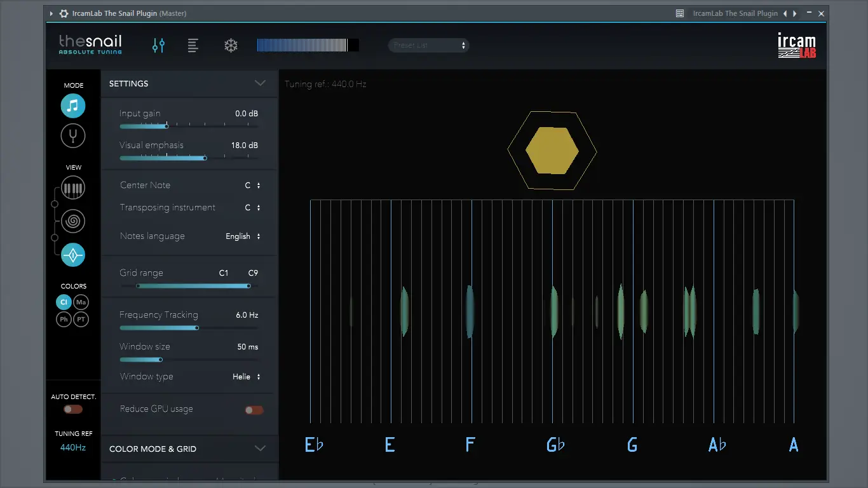Image resolution: width=868 pixels, height=488 pixels.
Task: Select the snail spiral view icon
Action: tap(73, 221)
